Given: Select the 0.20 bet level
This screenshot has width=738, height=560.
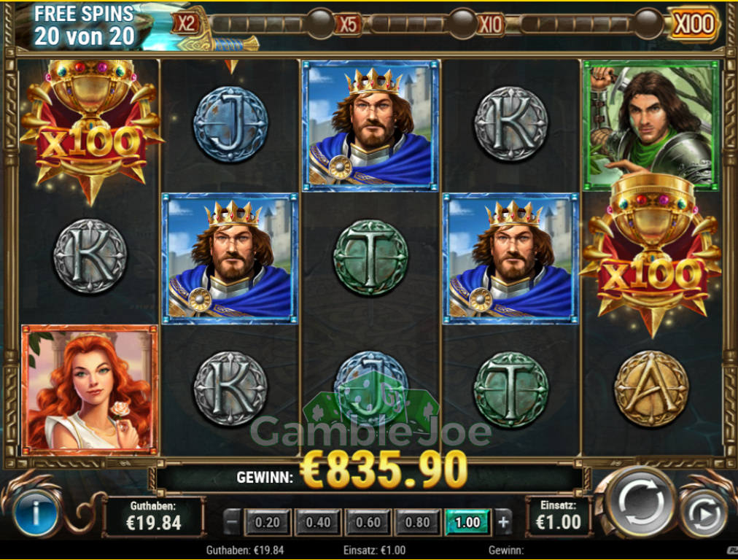Looking at the screenshot, I should 267,522.
